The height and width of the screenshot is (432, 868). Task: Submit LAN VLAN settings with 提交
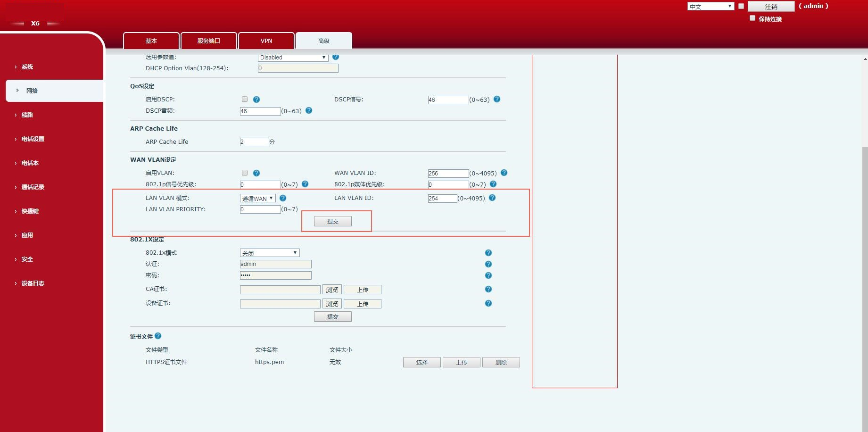(x=333, y=221)
